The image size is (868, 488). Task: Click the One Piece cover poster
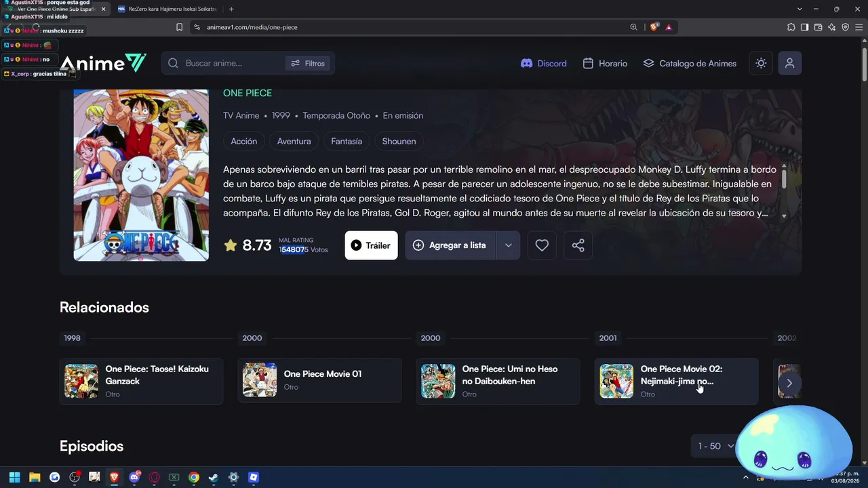click(141, 175)
